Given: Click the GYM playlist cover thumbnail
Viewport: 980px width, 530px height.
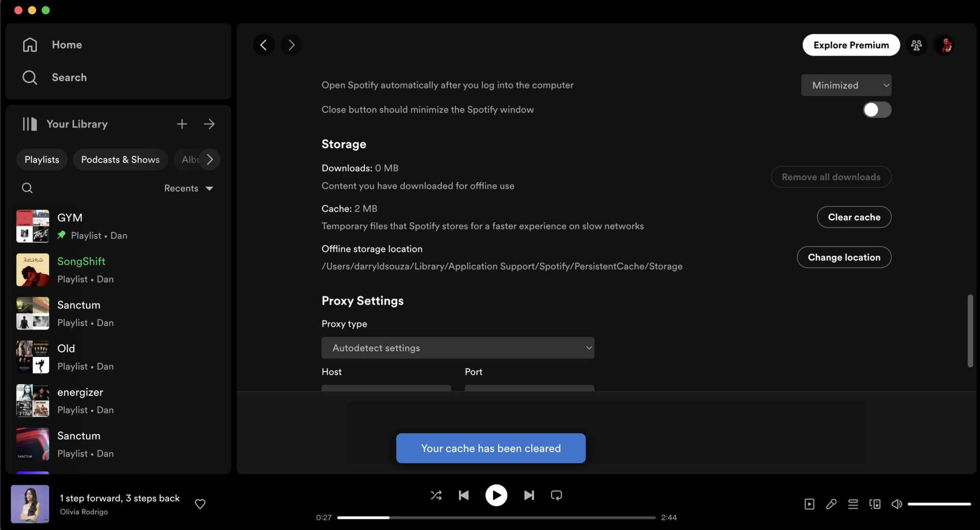Looking at the screenshot, I should coord(33,226).
